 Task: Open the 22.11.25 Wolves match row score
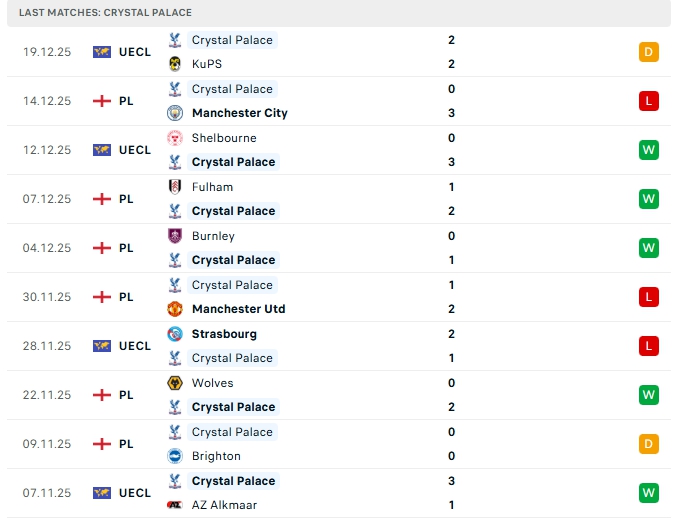point(452,395)
